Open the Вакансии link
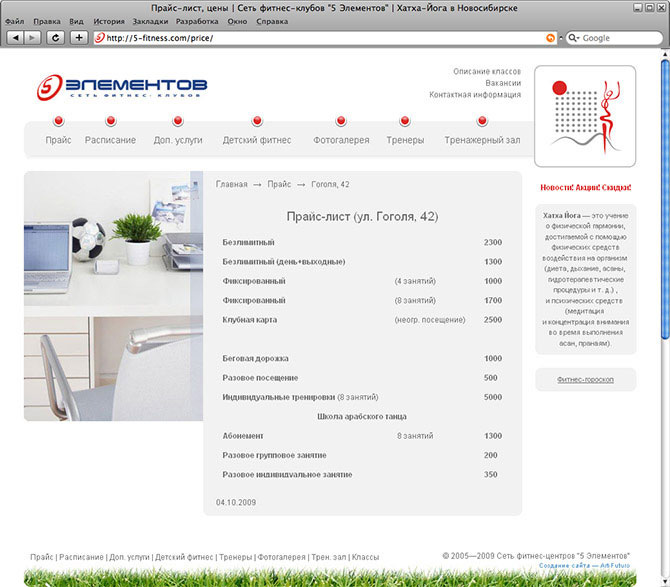 pos(503,83)
